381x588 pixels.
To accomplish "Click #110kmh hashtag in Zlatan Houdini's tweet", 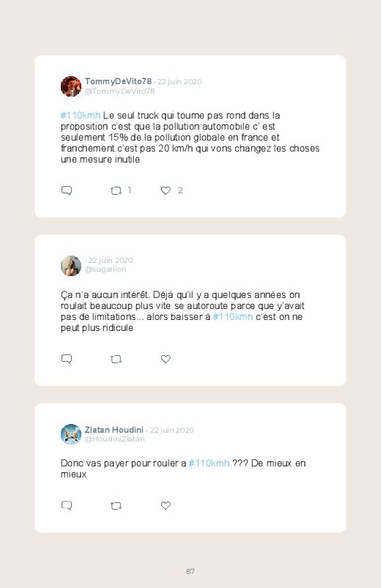I will pos(209,463).
